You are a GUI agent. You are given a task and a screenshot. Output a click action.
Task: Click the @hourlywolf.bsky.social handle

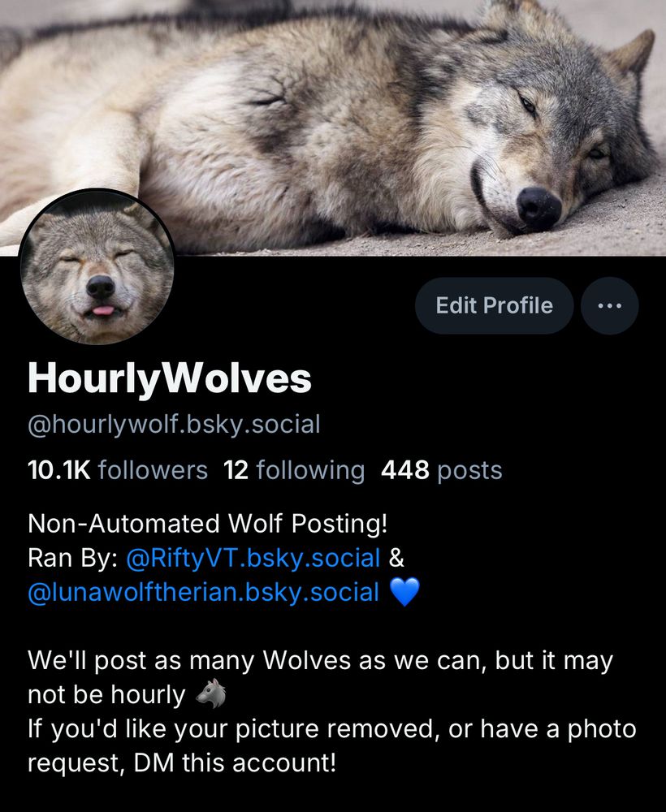[x=174, y=424]
